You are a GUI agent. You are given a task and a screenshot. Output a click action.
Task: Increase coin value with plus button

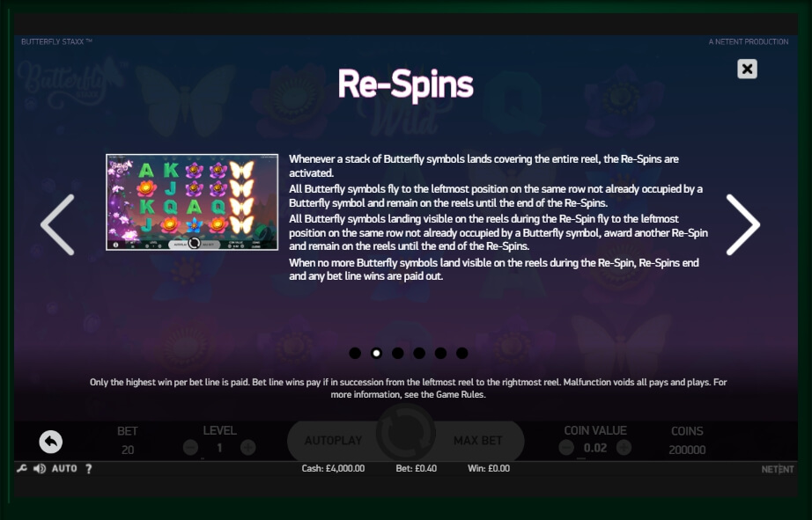pos(624,447)
